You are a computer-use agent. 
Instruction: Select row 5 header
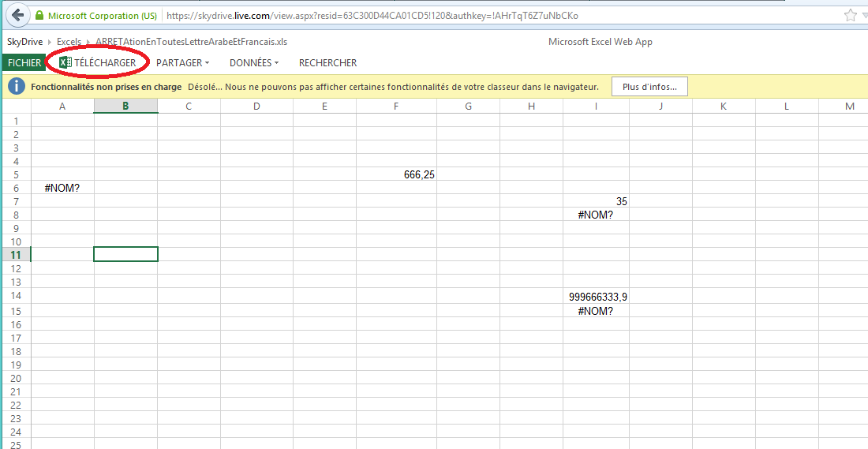click(16, 174)
